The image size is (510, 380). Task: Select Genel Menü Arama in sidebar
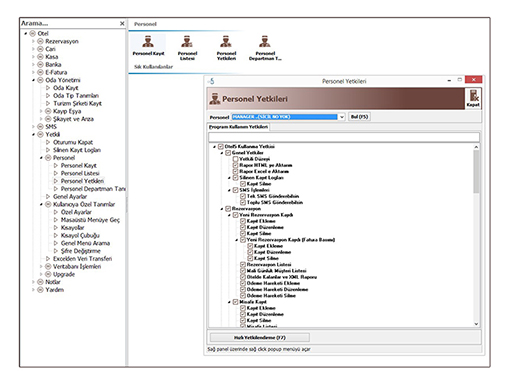pos(85,243)
